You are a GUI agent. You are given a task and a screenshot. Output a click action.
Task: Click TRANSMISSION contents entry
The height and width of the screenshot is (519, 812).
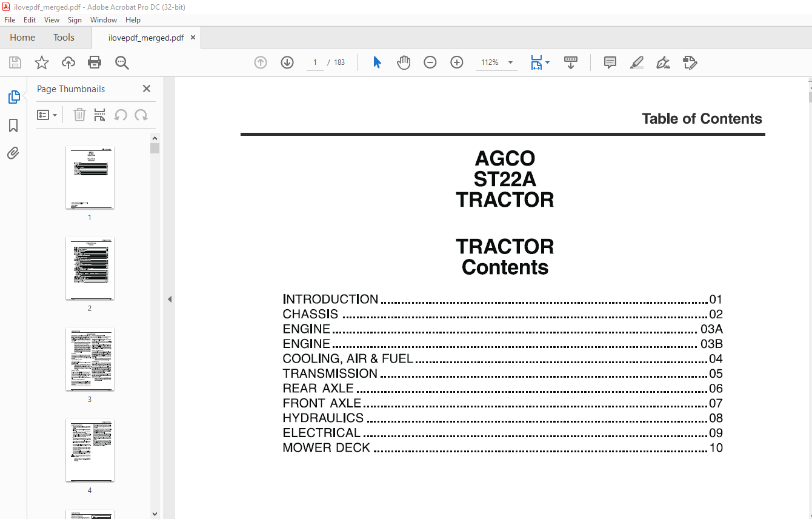click(502, 373)
